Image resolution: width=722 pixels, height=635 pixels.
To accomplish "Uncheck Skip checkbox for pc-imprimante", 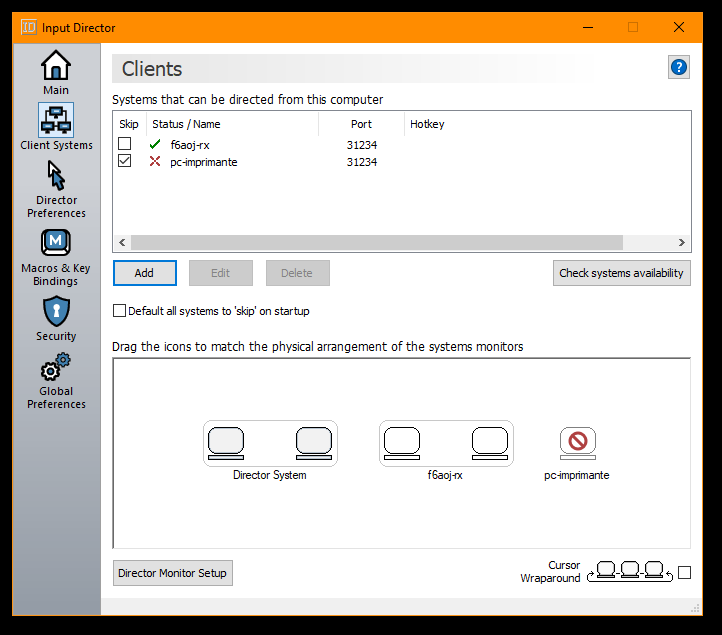I will [124, 161].
